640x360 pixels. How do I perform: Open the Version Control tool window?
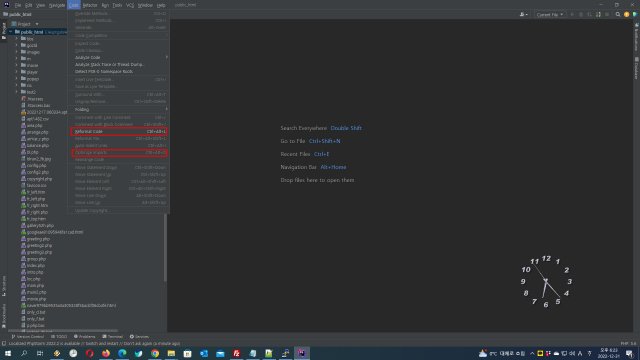tap(27, 336)
